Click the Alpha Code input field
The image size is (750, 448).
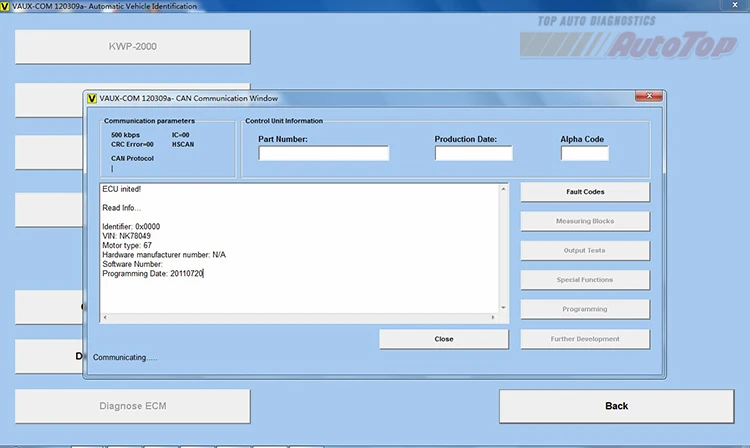coord(585,153)
